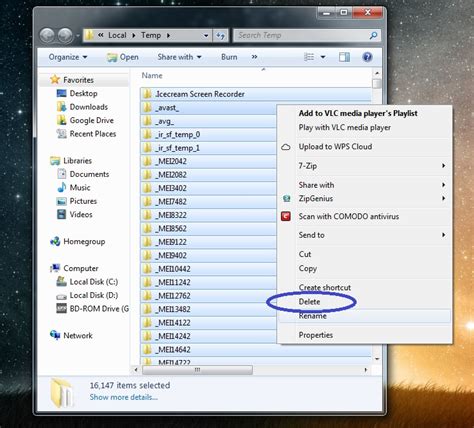Click the Local breadcrumb in address bar
The width and height of the screenshot is (474, 428).
click(x=117, y=35)
